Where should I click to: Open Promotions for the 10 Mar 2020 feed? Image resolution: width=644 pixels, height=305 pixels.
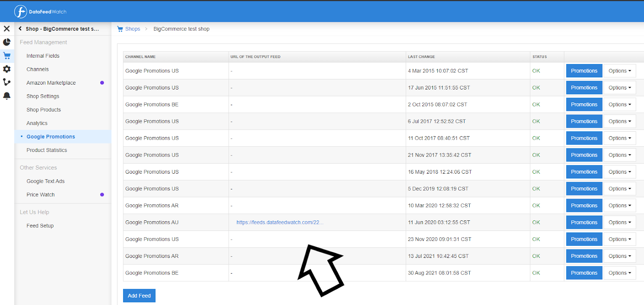(584, 205)
